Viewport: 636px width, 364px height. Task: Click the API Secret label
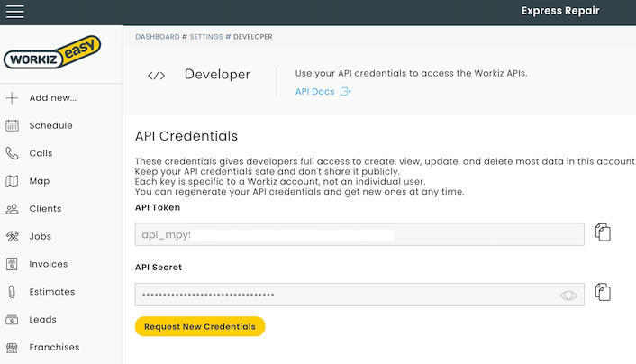coord(159,268)
